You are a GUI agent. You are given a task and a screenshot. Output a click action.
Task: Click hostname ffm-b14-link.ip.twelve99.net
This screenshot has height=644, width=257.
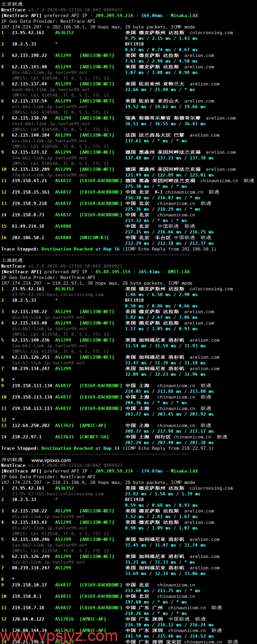pos(49,175)
